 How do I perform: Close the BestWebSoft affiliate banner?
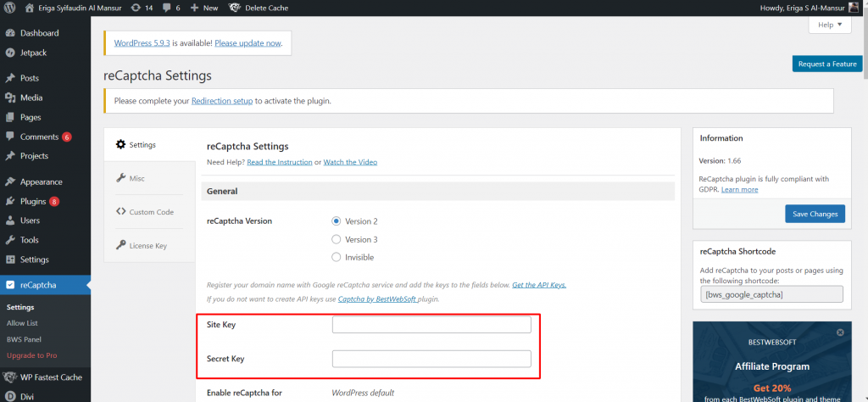pyautogui.click(x=840, y=332)
